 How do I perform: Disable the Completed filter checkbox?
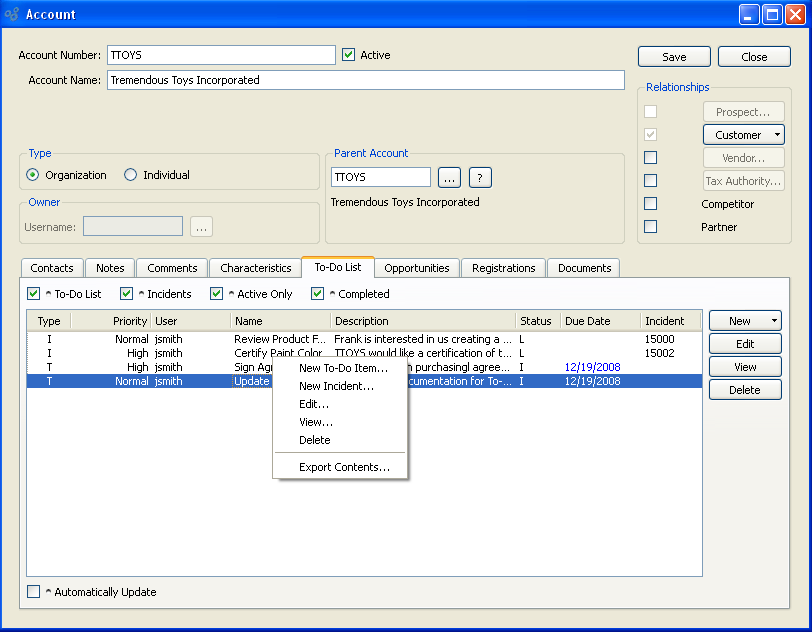[x=318, y=294]
